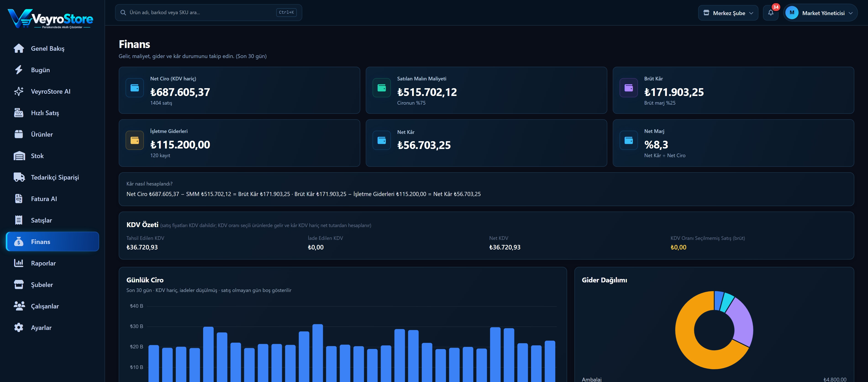Go to the Raporlar menu item
The height and width of the screenshot is (382, 868).
click(x=53, y=263)
